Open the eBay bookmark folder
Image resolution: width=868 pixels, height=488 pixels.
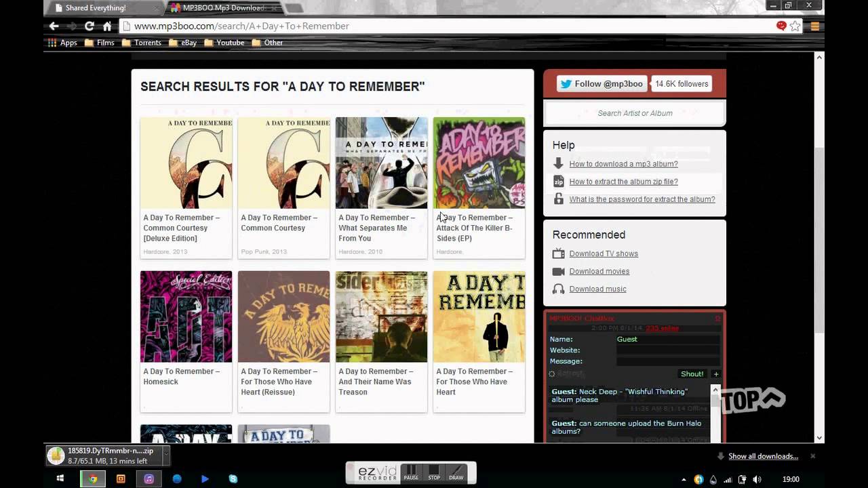tap(182, 43)
